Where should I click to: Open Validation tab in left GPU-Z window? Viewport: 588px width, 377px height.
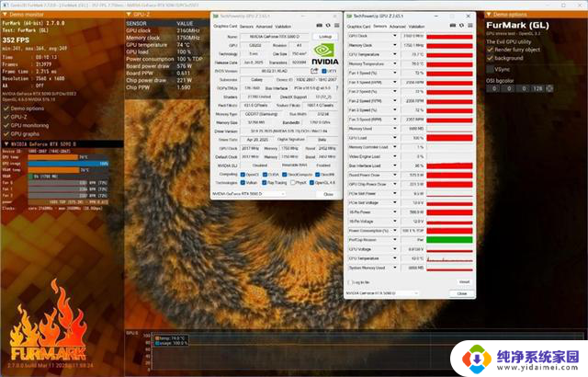(283, 27)
